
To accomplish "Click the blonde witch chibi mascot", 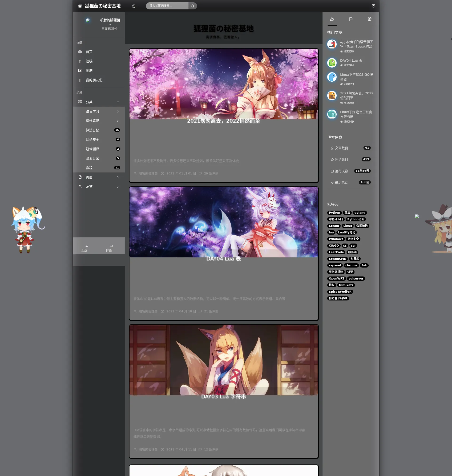I will click(439, 228).
